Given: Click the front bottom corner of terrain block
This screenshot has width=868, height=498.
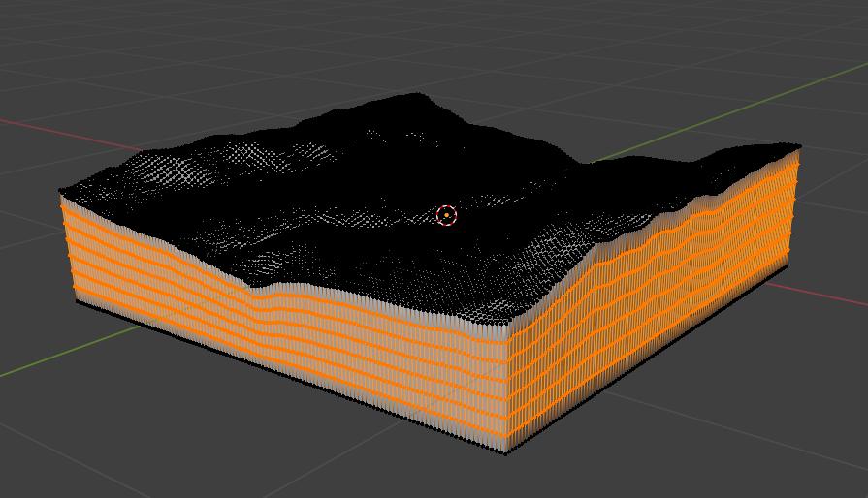Looking at the screenshot, I should click(x=506, y=451).
